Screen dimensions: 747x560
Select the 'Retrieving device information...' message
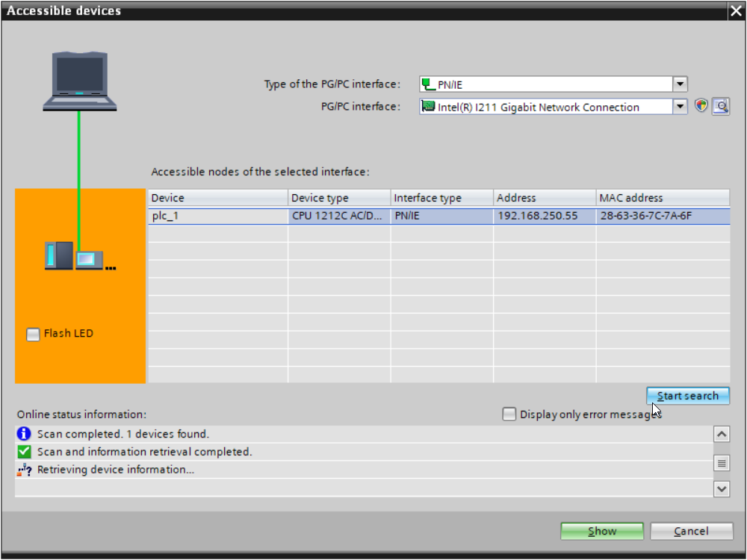(x=364, y=470)
